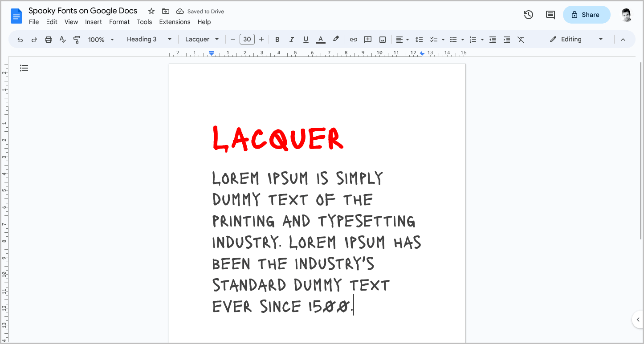Toggle italic formatting

coord(291,39)
